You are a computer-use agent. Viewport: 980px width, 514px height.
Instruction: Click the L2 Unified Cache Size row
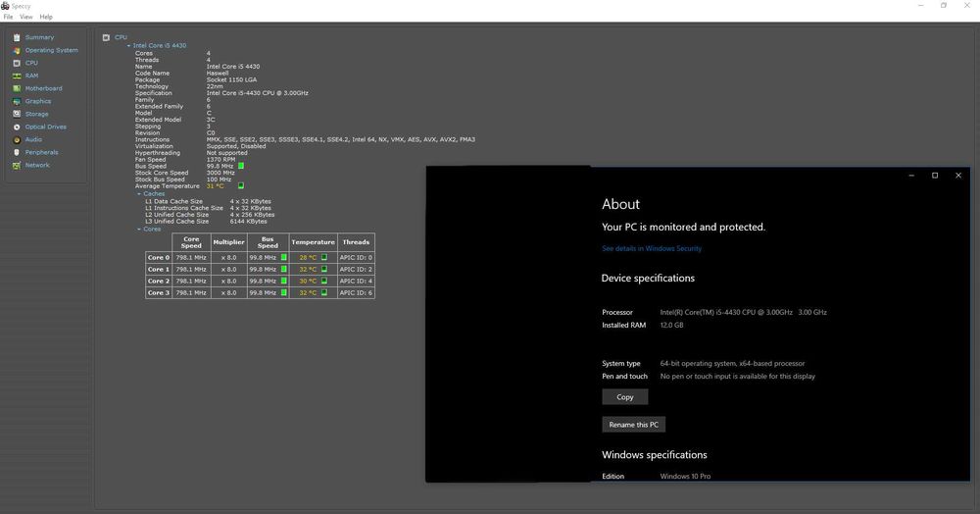click(210, 215)
